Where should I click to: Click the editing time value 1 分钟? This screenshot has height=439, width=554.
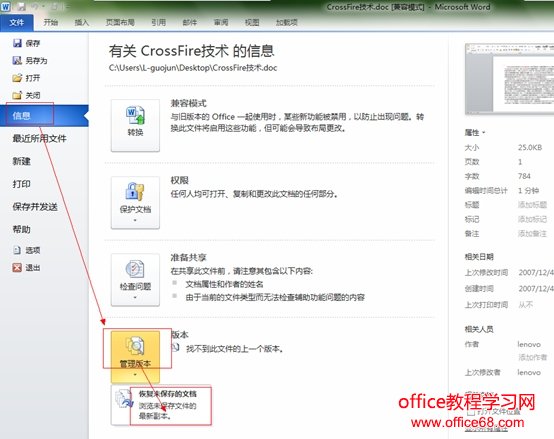click(x=529, y=191)
